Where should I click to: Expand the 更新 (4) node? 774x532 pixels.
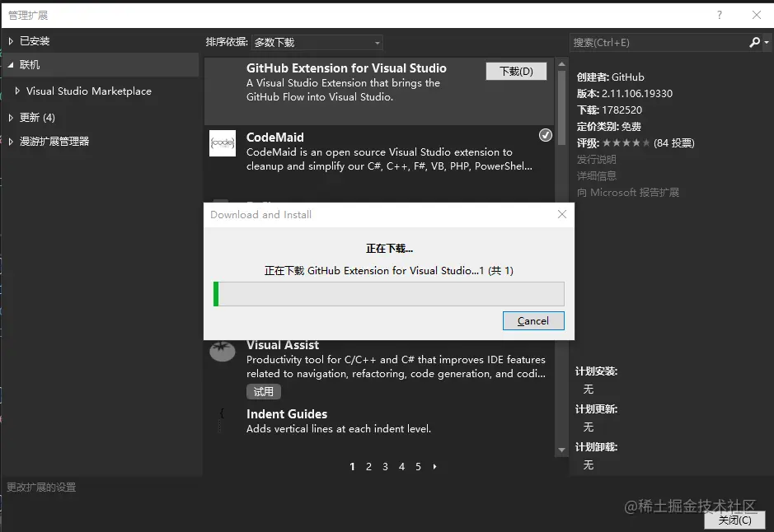tap(11, 117)
